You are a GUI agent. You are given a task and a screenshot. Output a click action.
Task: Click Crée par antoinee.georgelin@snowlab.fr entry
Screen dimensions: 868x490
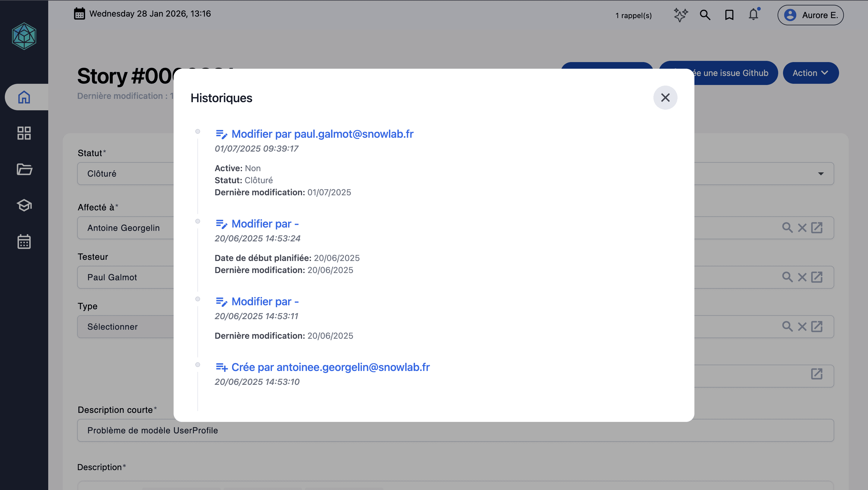click(x=330, y=367)
